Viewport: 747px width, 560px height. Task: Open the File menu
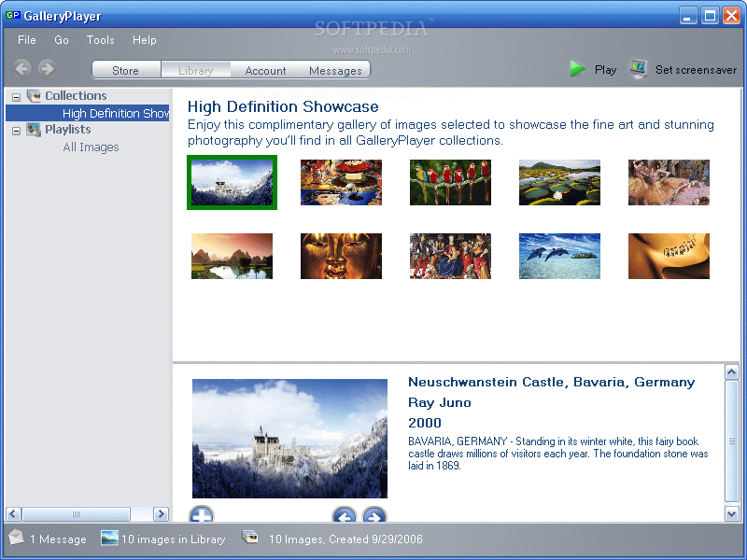(27, 40)
